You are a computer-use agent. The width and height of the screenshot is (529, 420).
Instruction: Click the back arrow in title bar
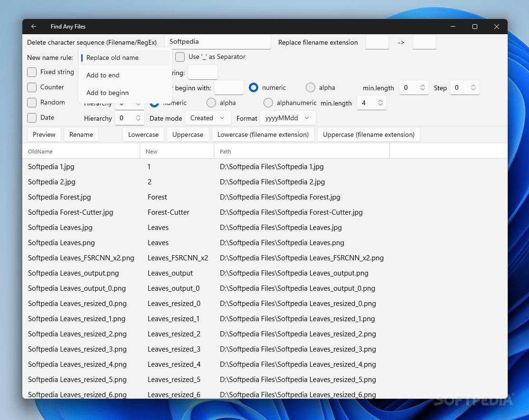[x=33, y=26]
